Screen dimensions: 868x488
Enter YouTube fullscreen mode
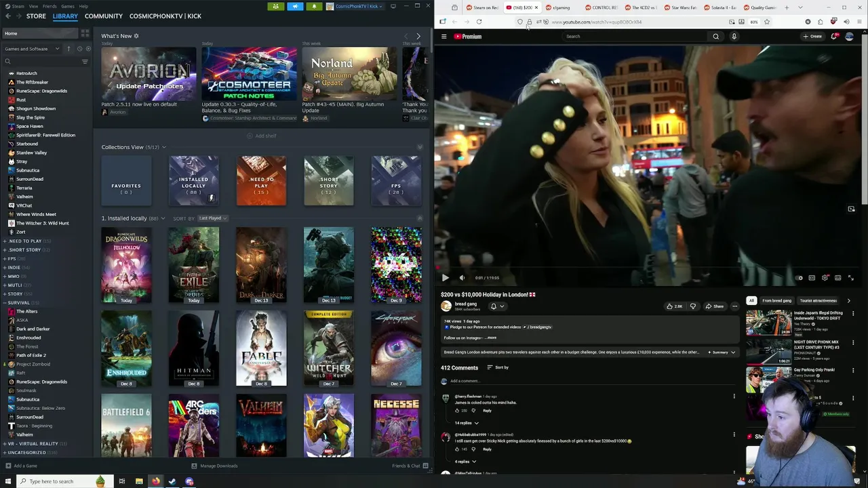(850, 278)
